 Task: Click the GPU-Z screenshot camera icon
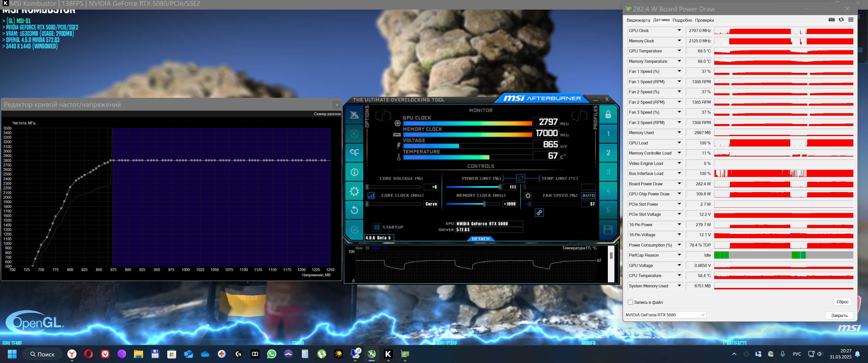[x=831, y=20]
